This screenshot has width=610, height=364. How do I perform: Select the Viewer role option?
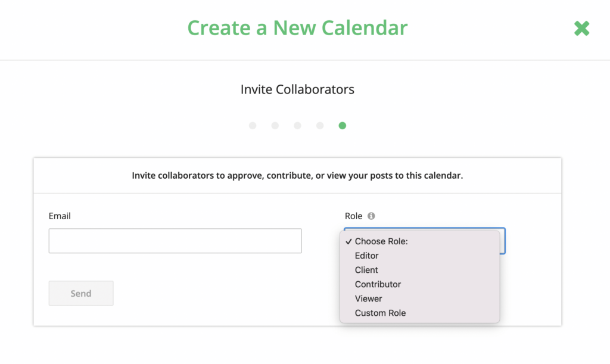tap(368, 298)
